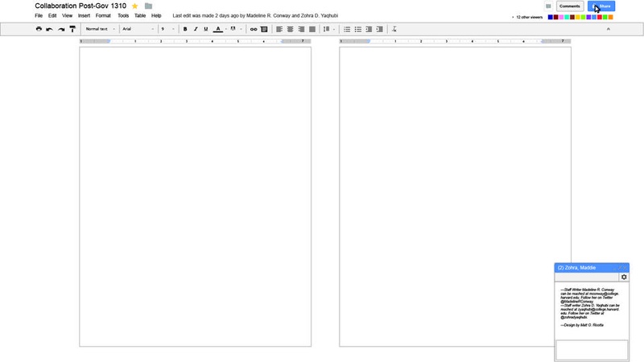Screen dimensions: 644x362
Task: Open the Last edit was made revision link
Action: point(255,15)
